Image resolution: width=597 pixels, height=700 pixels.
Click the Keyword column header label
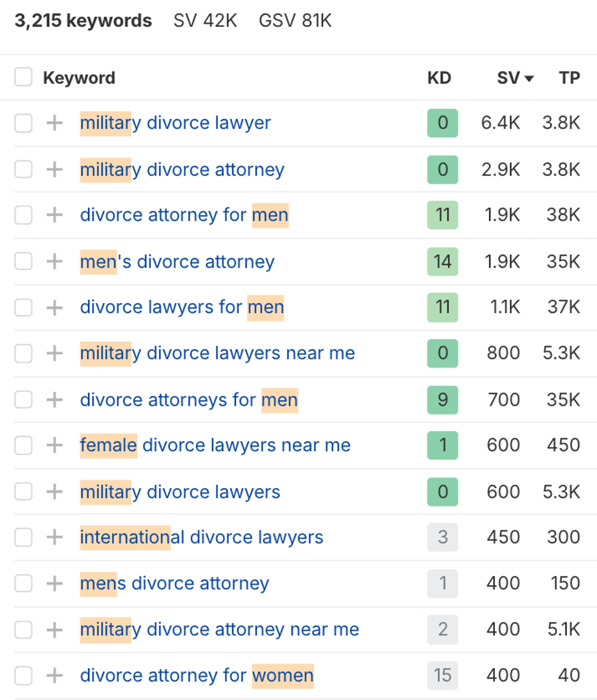point(79,78)
